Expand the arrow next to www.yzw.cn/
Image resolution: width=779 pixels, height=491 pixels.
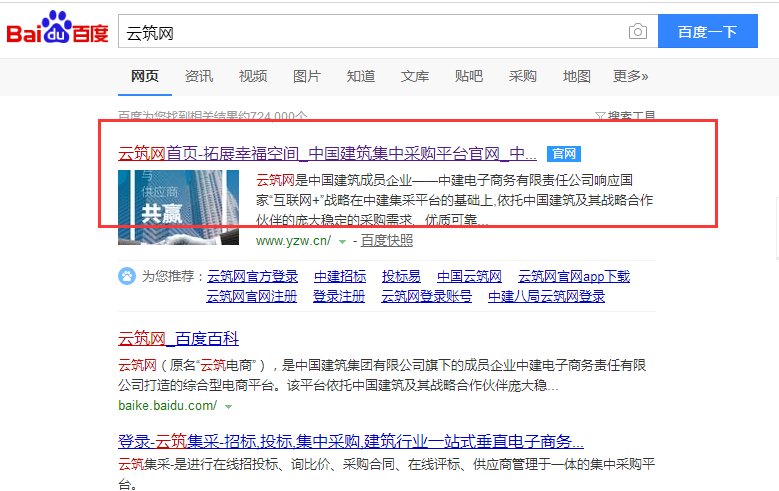click(x=342, y=242)
